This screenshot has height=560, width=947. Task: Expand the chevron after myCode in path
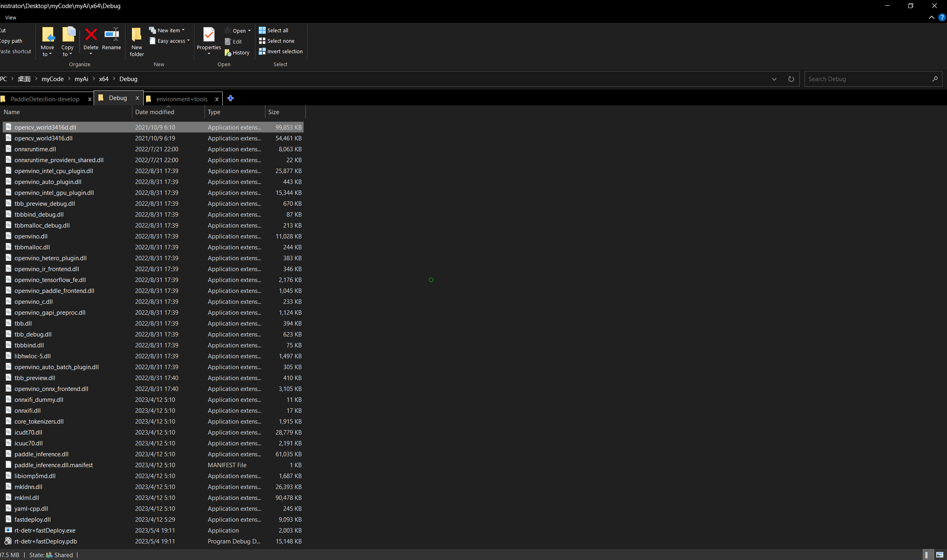click(69, 79)
